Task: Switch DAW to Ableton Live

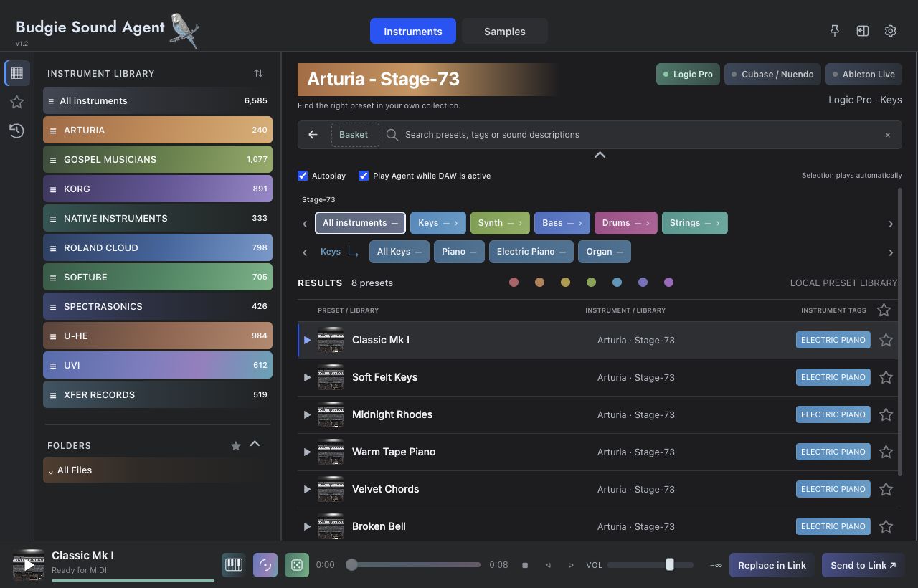Action: 863,75
